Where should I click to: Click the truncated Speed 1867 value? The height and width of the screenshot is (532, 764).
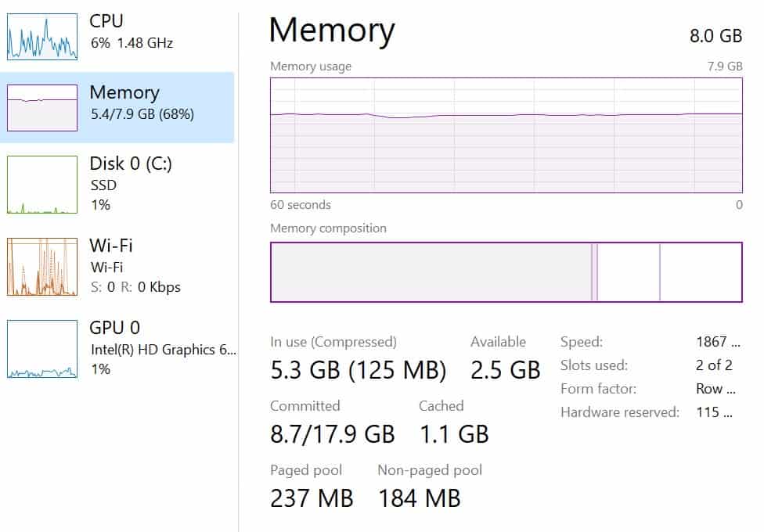point(718,342)
